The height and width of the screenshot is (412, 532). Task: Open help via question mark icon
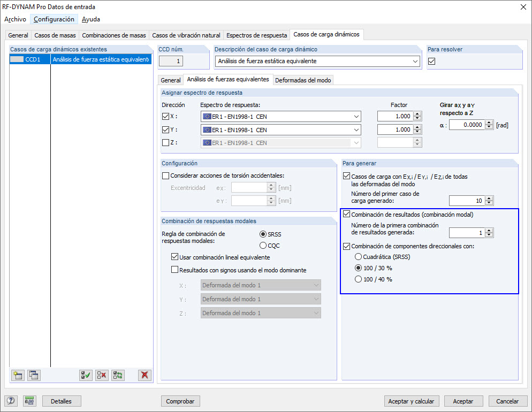pyautogui.click(x=11, y=401)
